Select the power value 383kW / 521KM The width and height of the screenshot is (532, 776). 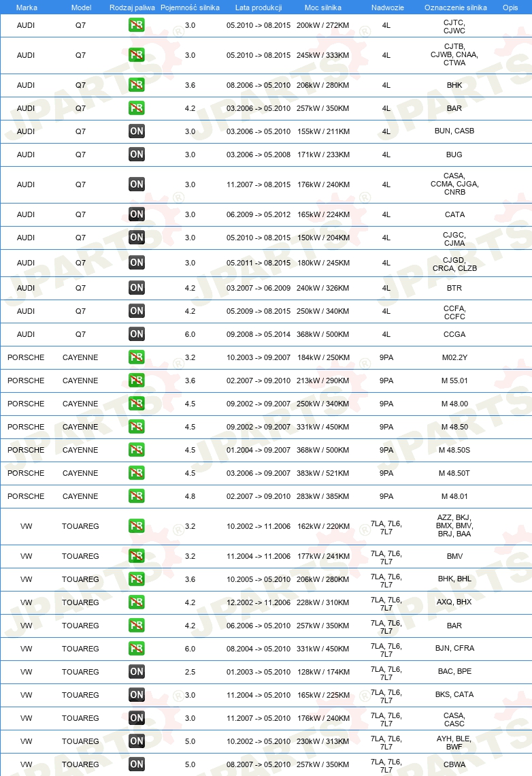point(323,473)
